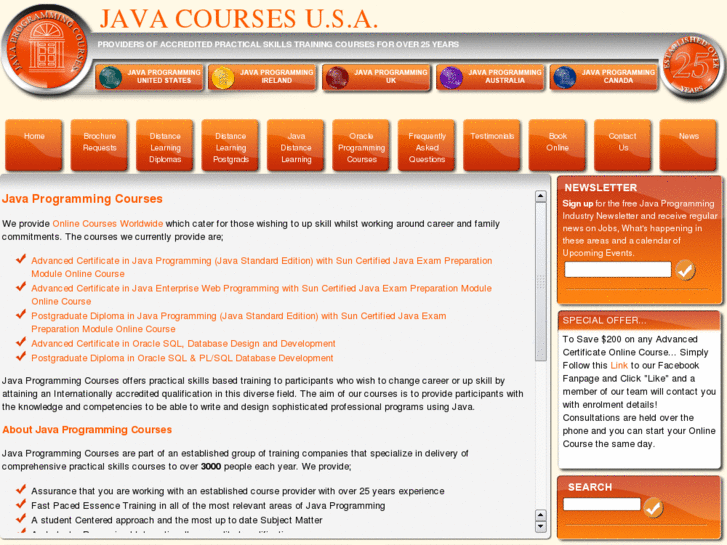Click the United States globe icon
This screenshot has height=545, width=727.
tap(110, 77)
